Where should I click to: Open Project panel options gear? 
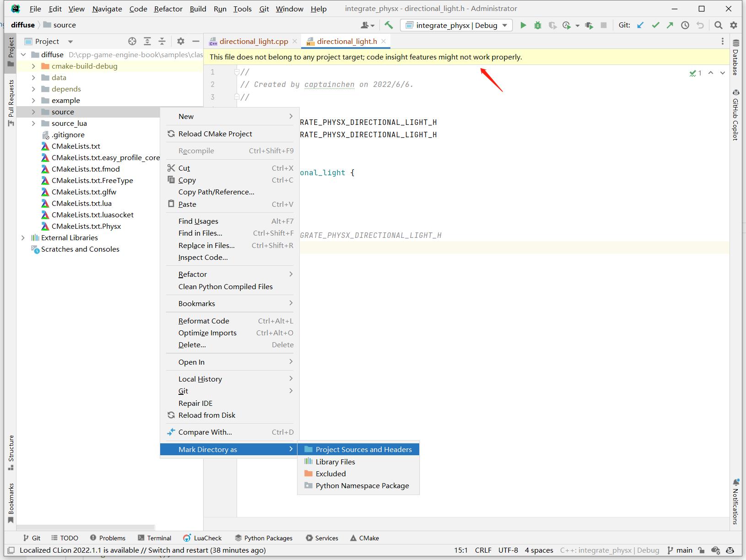[x=181, y=41]
